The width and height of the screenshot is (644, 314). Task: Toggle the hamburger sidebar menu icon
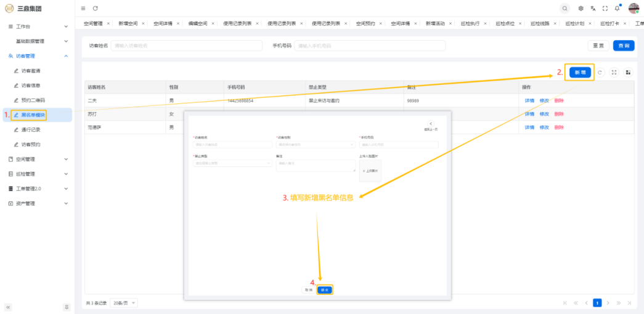click(83, 8)
